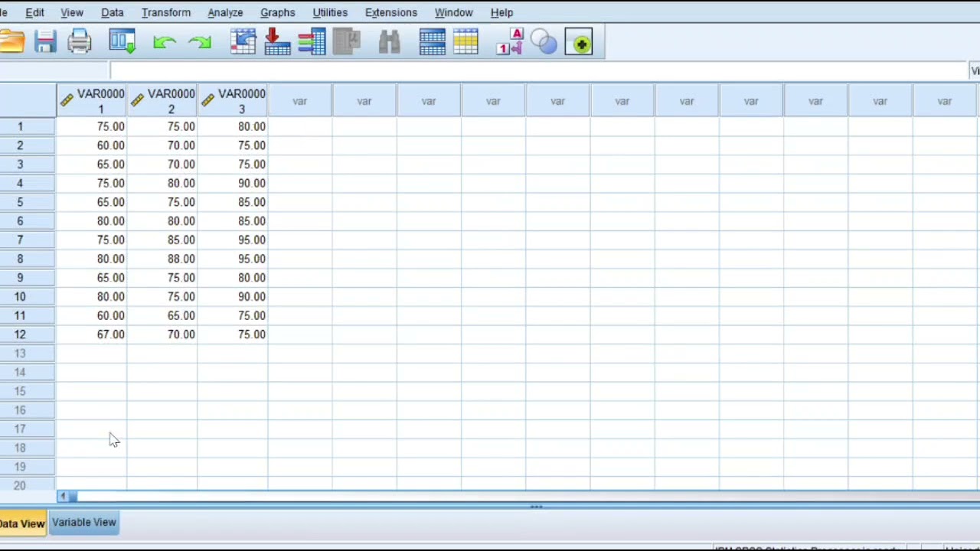Open the Data menu

(x=113, y=12)
